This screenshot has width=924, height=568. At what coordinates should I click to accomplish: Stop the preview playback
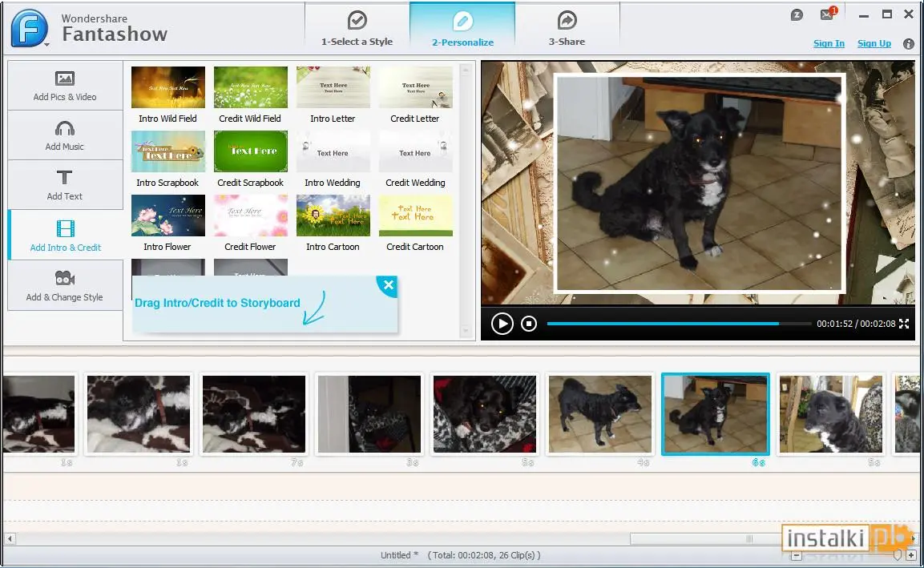(x=529, y=324)
